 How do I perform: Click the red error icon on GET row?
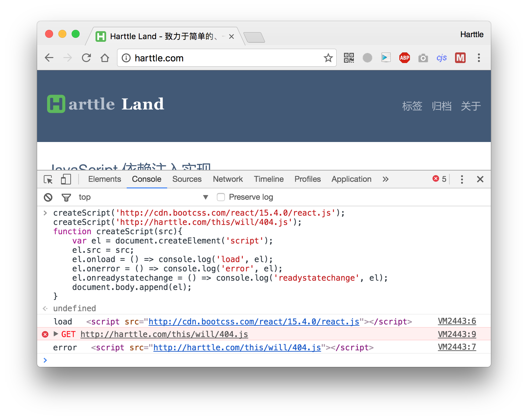[x=45, y=334]
